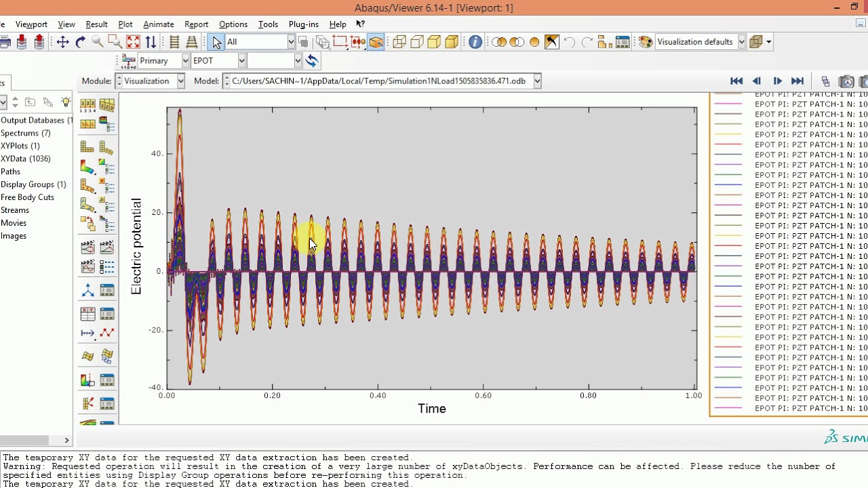Screen dimensions: 868x488
Task: Click the Synchronize field output arrows icon
Action: coord(312,61)
